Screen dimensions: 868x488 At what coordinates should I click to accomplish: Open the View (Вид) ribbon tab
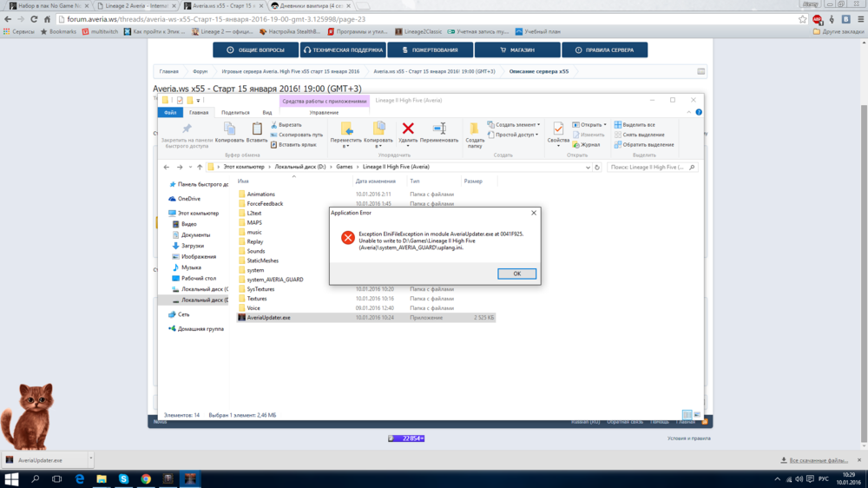[267, 112]
